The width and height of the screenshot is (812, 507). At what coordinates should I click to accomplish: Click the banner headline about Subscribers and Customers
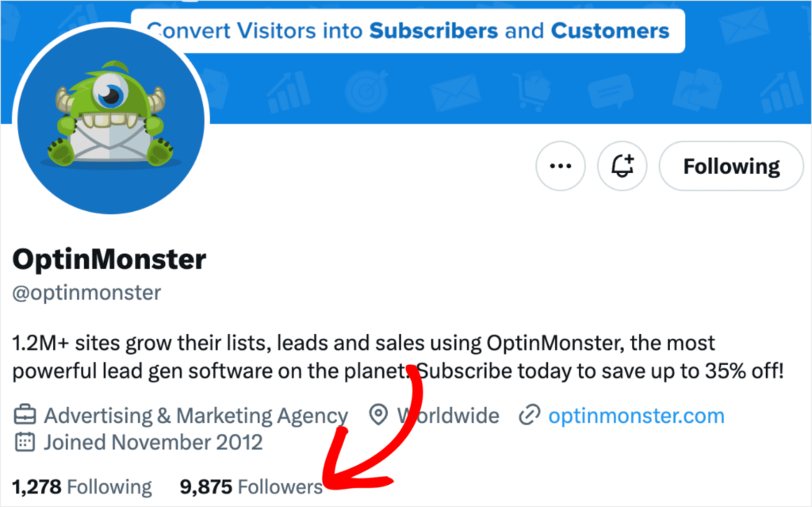(x=408, y=31)
